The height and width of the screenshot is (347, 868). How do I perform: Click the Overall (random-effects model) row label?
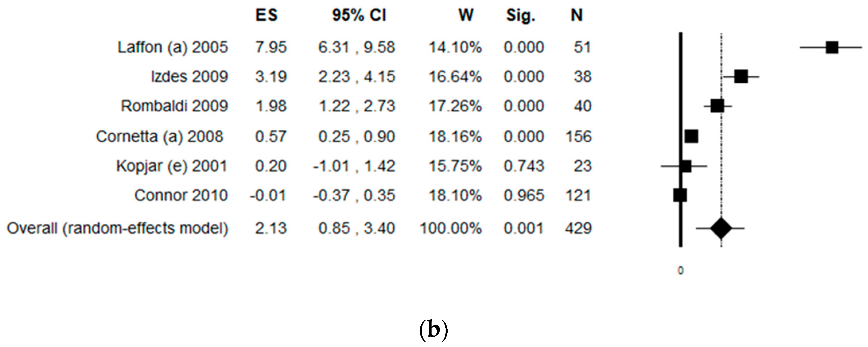(x=118, y=228)
